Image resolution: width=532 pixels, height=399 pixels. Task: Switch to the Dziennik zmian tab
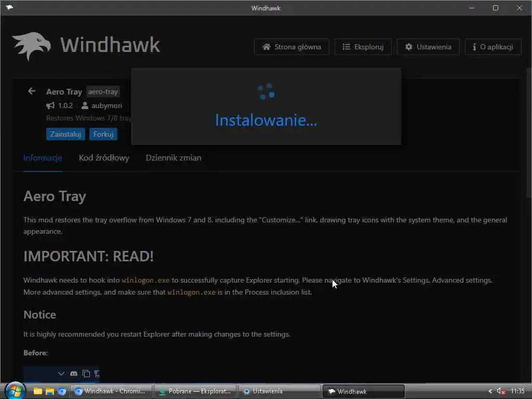pos(174,158)
